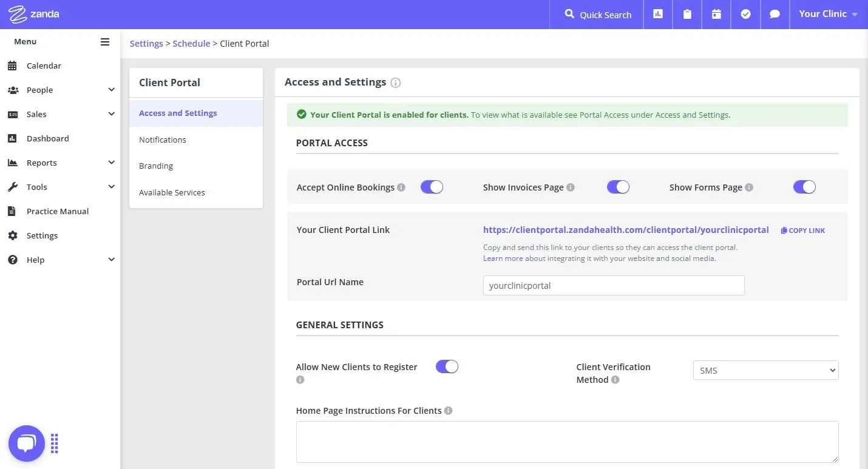Select the Available Services tab
Image resolution: width=868 pixels, height=469 pixels.
[196, 192]
